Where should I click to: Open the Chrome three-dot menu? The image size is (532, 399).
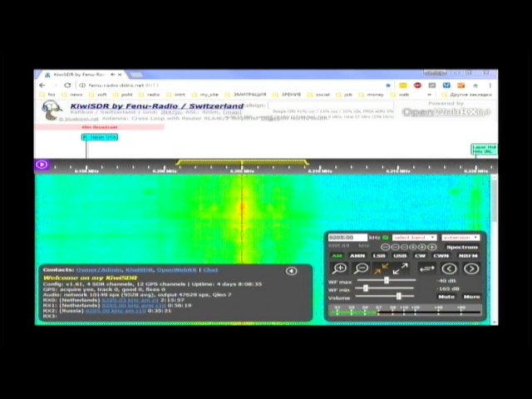point(490,86)
